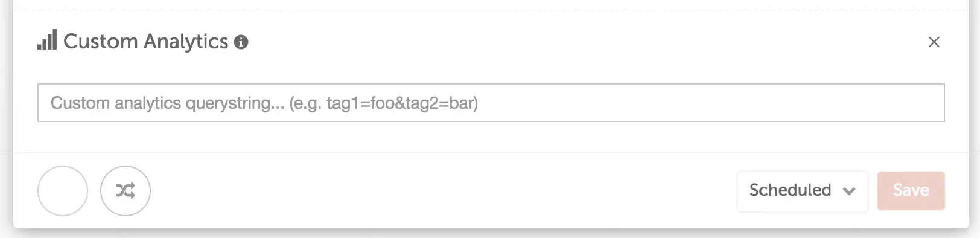Click inside the tag1=foo&tag2=bar placeholder field
980x238 pixels.
(x=491, y=103)
